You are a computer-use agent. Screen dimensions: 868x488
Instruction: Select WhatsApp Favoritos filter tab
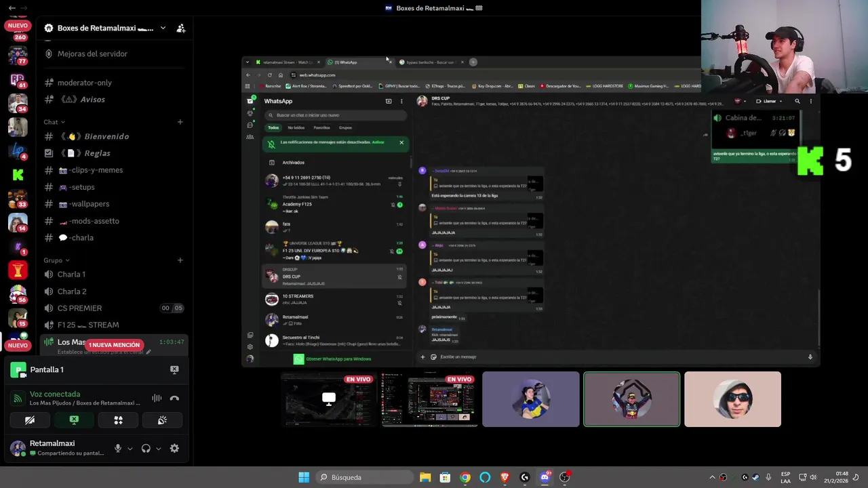[321, 127]
